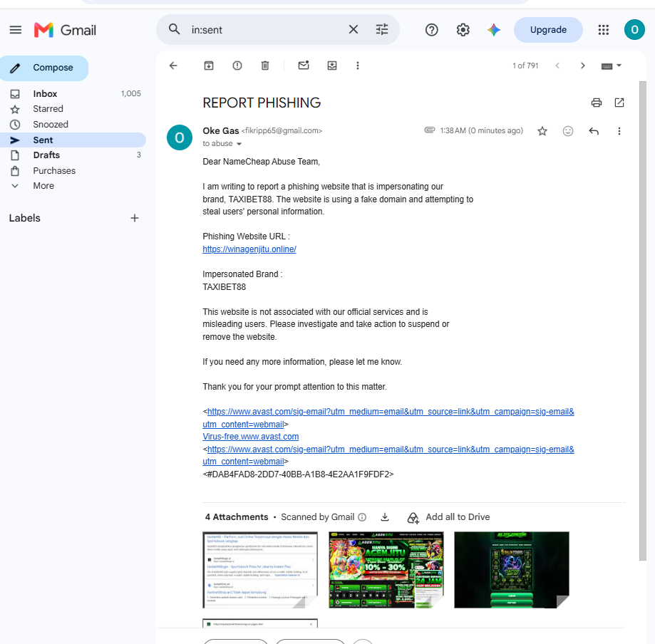The width and height of the screenshot is (655, 644).
Task: Click the sender avatar for Oke Gas
Action: pos(180,137)
